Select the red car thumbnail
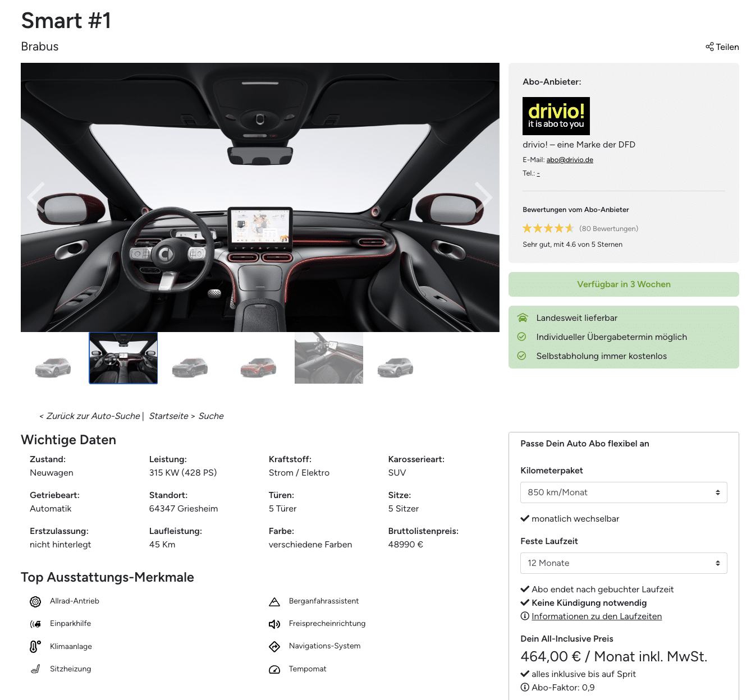This screenshot has height=700, width=751. [259, 367]
